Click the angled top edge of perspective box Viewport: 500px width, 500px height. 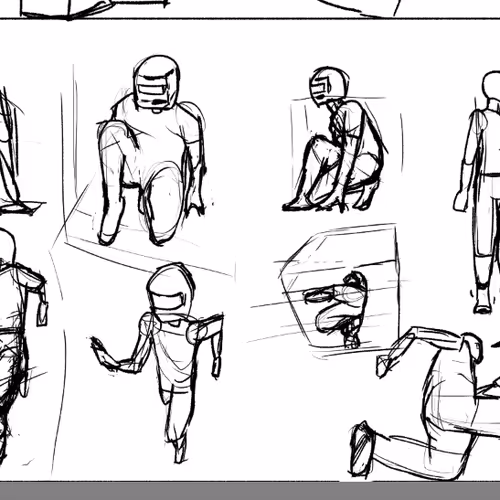coord(337,233)
